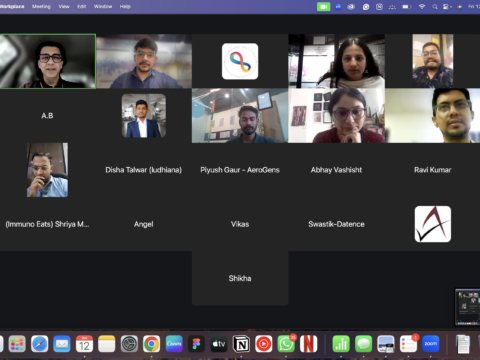
Task: Open Reminders with notification badge in dock
Action: coord(408,344)
